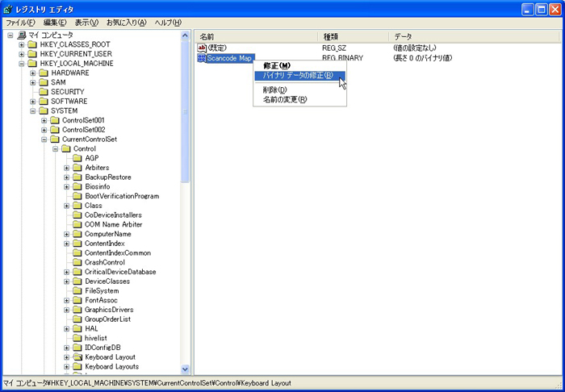565x392 pixels.
Task: Select the BackupRestore tree item
Action: [107, 177]
